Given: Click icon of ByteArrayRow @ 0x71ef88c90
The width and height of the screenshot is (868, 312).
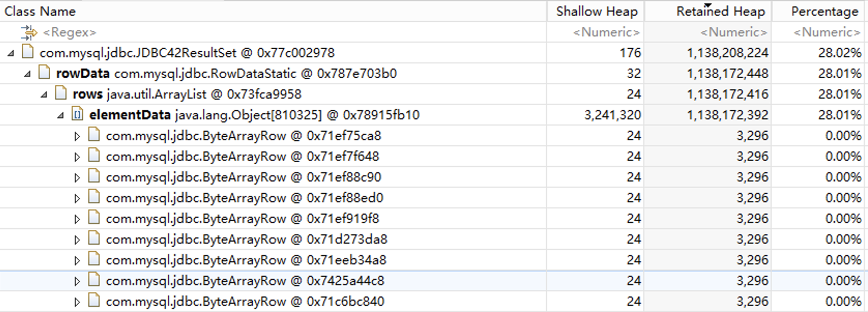Looking at the screenshot, I should pyautogui.click(x=94, y=177).
